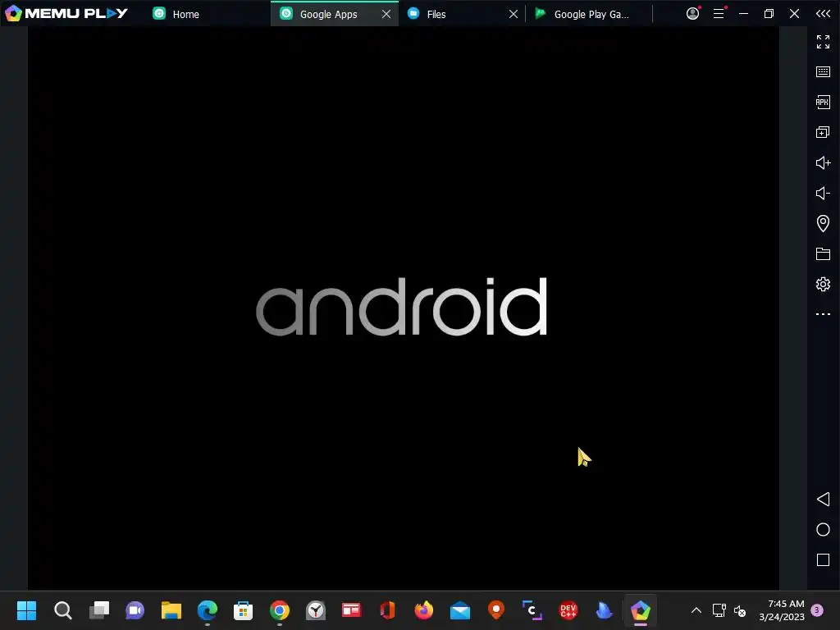840x630 pixels.
Task: Increase volume with speaker plus icon
Action: pyautogui.click(x=823, y=162)
